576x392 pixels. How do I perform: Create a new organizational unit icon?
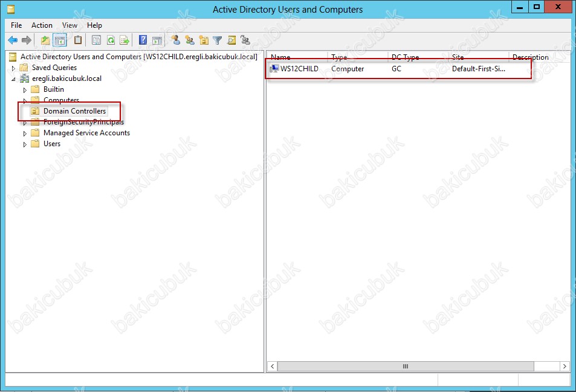[x=204, y=40]
